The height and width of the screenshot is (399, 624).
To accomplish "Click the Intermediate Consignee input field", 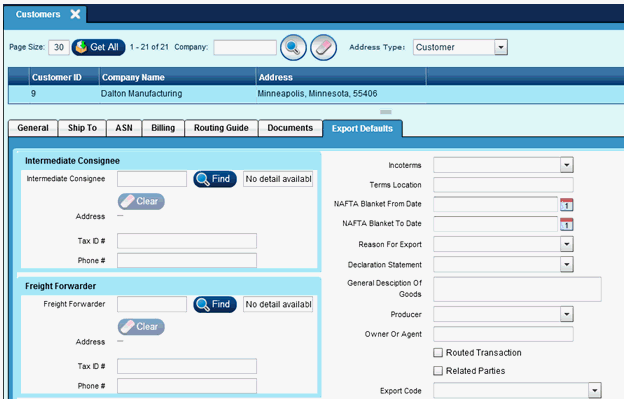I will (x=152, y=179).
